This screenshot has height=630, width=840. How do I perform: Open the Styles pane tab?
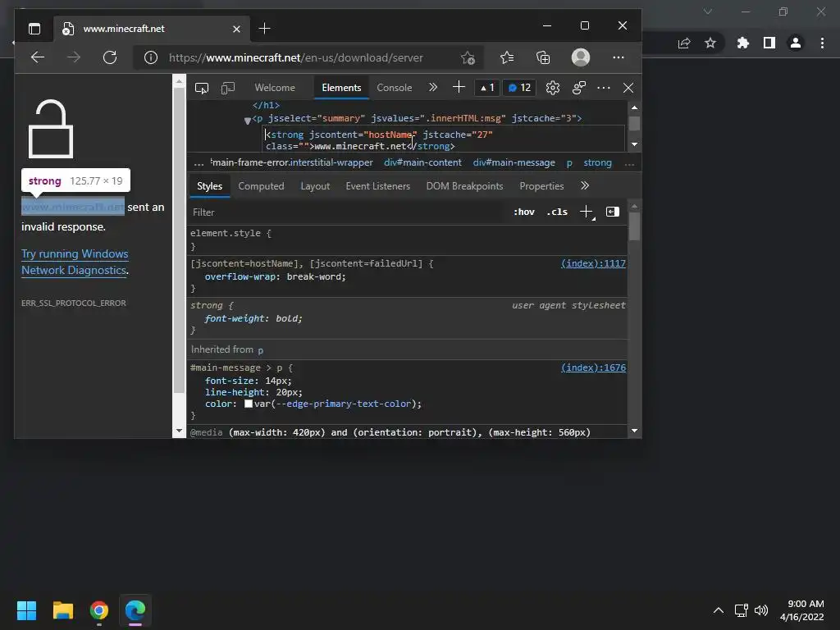(x=209, y=186)
